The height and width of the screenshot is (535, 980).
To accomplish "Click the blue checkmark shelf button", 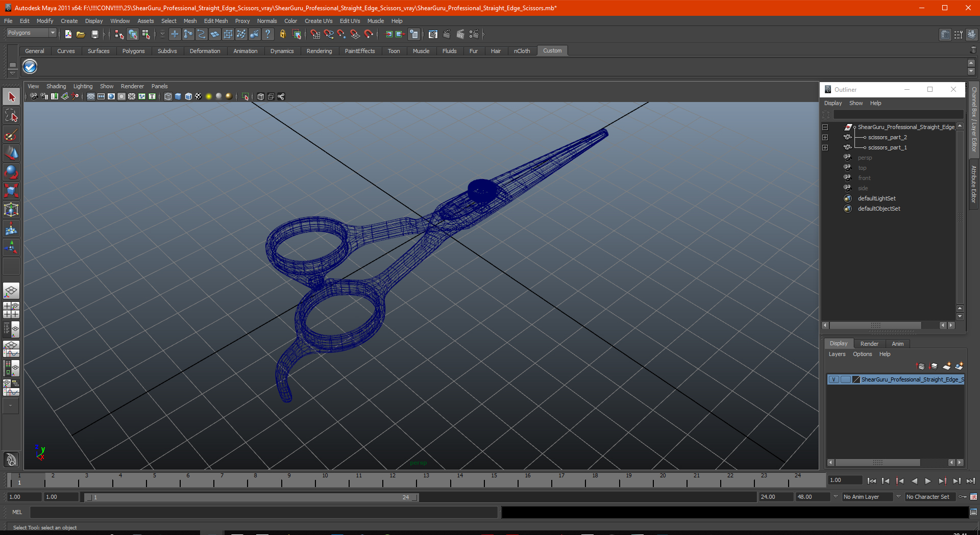I will coord(30,67).
